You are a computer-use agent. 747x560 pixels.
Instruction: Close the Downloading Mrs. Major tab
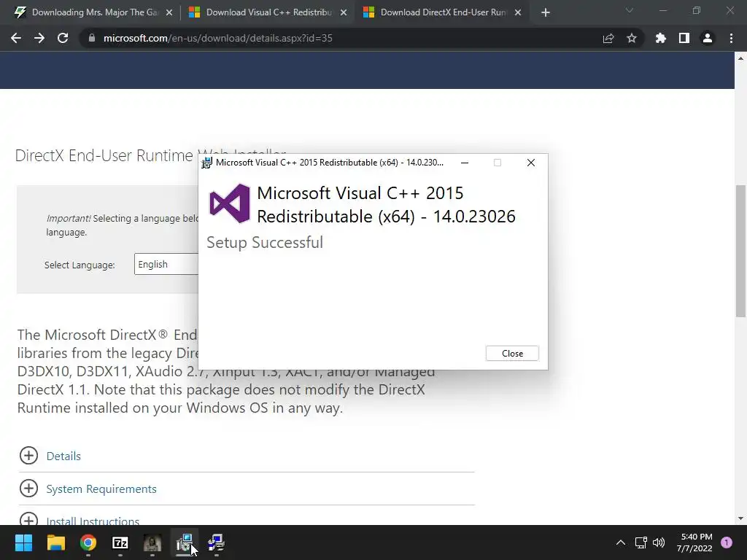[x=169, y=12]
